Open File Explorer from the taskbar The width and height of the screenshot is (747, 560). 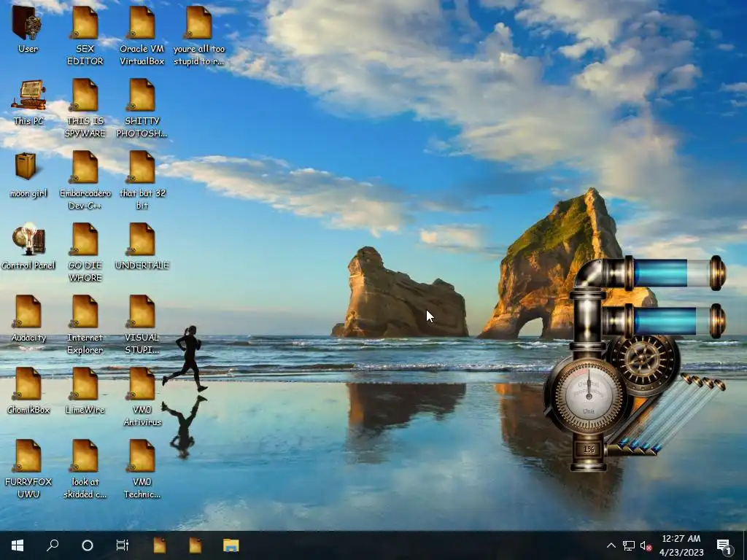pyautogui.click(x=231, y=545)
